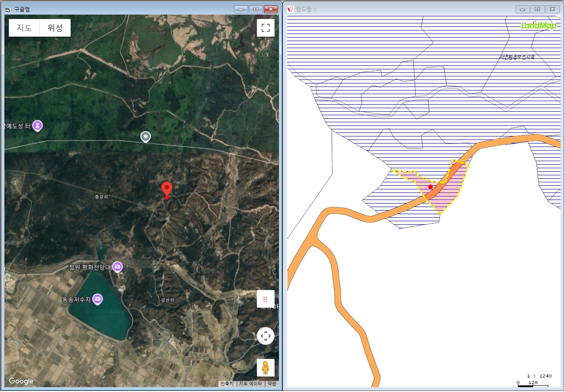Open the 약관 terms link
This screenshot has height=392, width=565.
271,384
